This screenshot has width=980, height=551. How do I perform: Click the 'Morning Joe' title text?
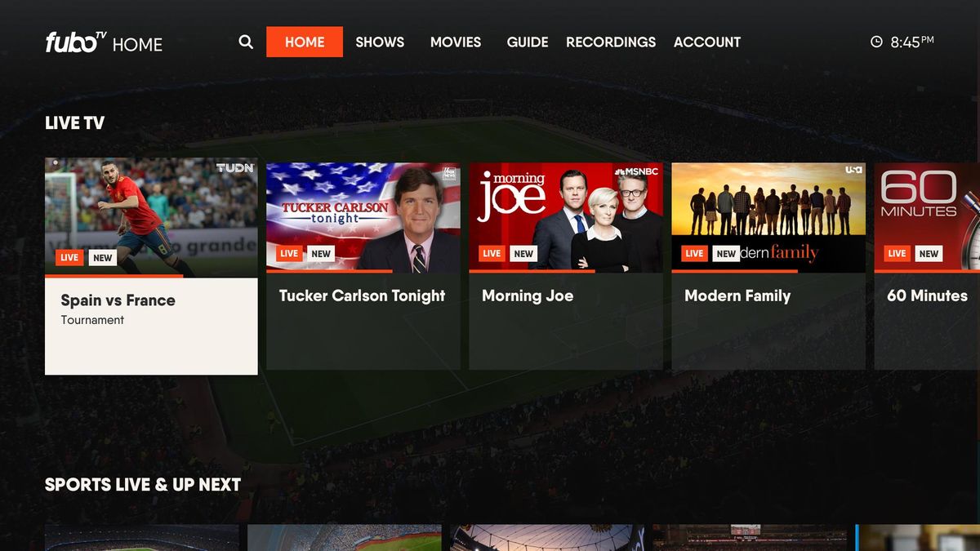pos(528,295)
